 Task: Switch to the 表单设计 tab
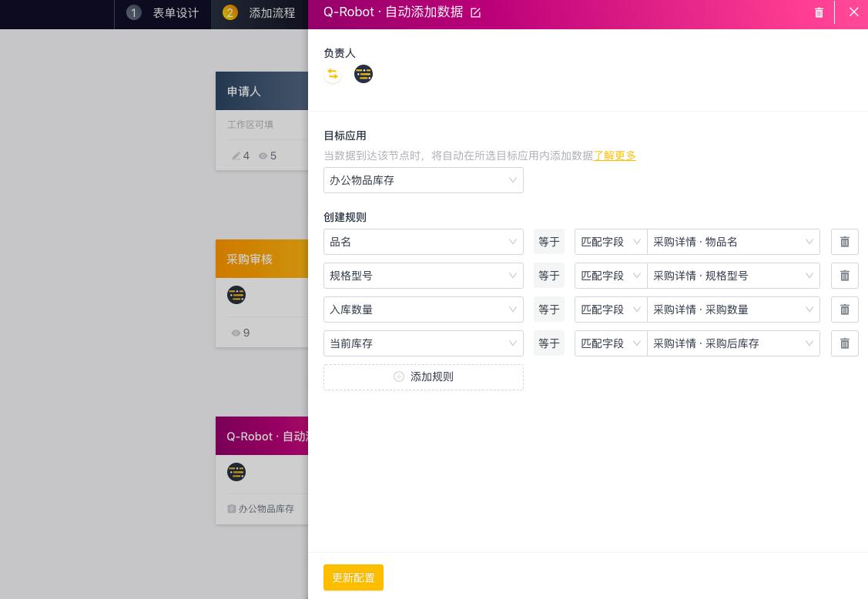click(x=176, y=13)
